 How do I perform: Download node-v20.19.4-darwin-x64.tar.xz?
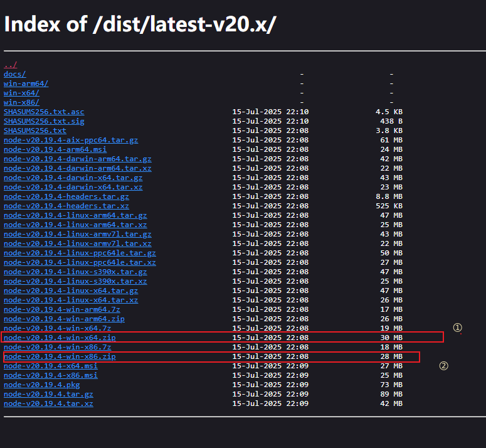click(73, 187)
